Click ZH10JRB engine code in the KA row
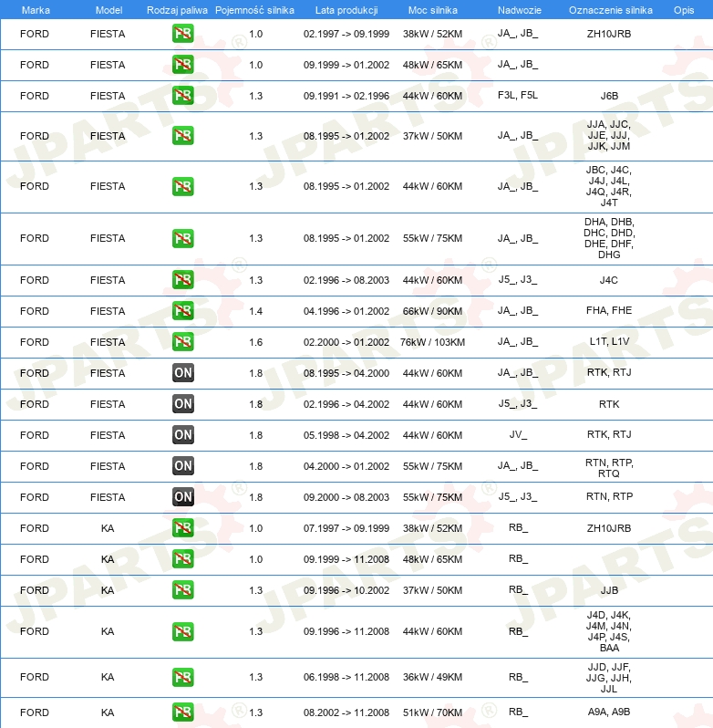This screenshot has height=728, width=713. (609, 528)
